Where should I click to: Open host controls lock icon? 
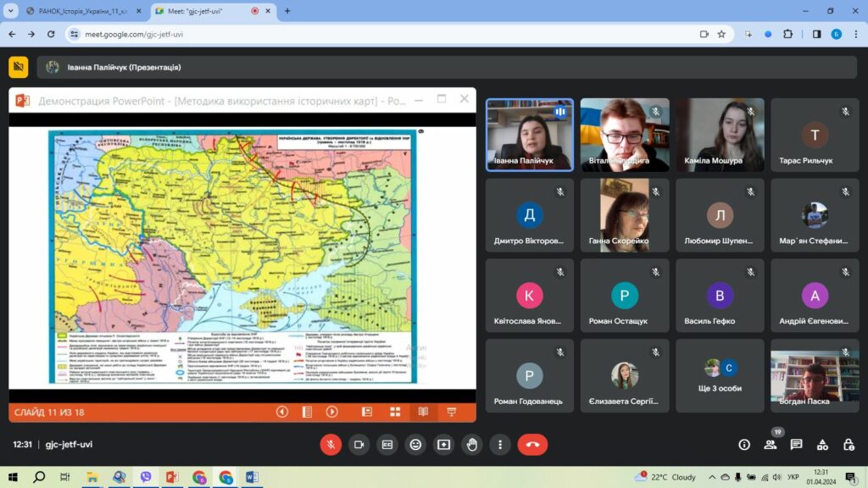[x=849, y=444]
